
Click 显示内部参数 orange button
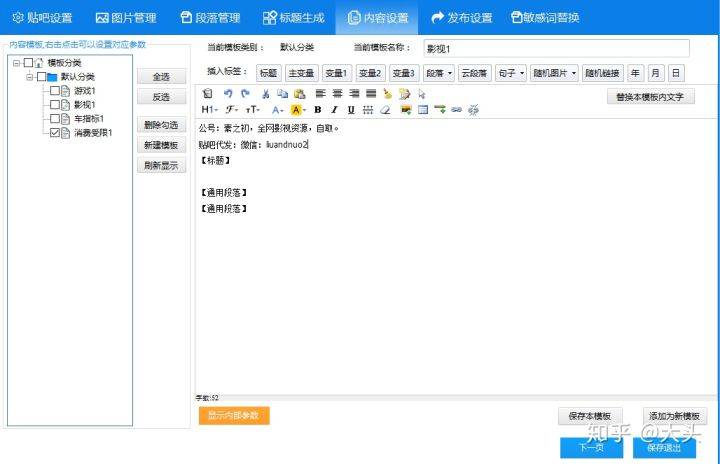[234, 415]
